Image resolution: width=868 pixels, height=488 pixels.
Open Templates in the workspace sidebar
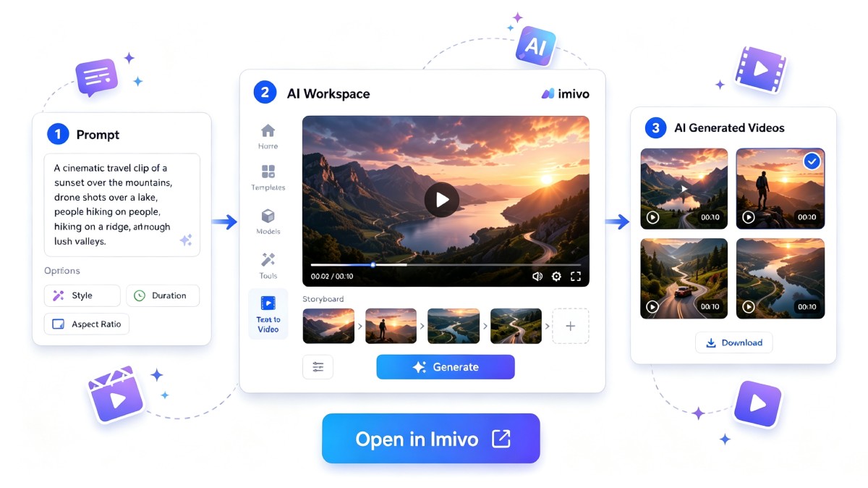click(x=268, y=177)
